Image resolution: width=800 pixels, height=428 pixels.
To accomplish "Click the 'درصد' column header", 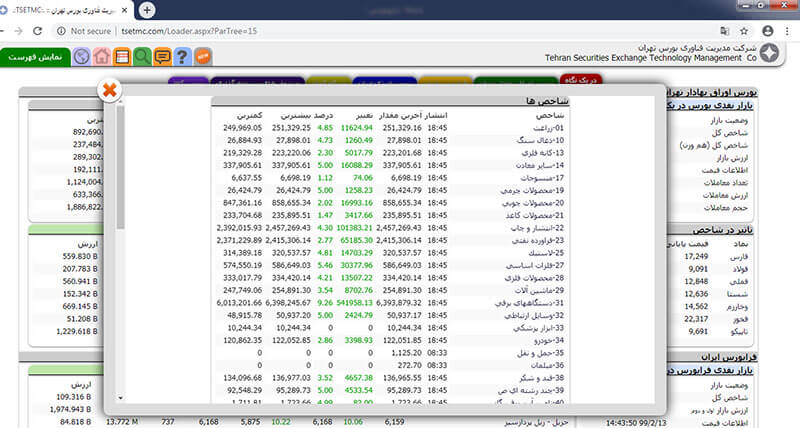I will pos(323,115).
